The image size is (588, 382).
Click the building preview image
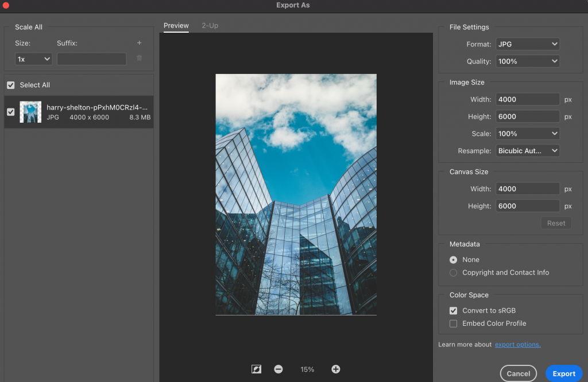click(x=296, y=194)
